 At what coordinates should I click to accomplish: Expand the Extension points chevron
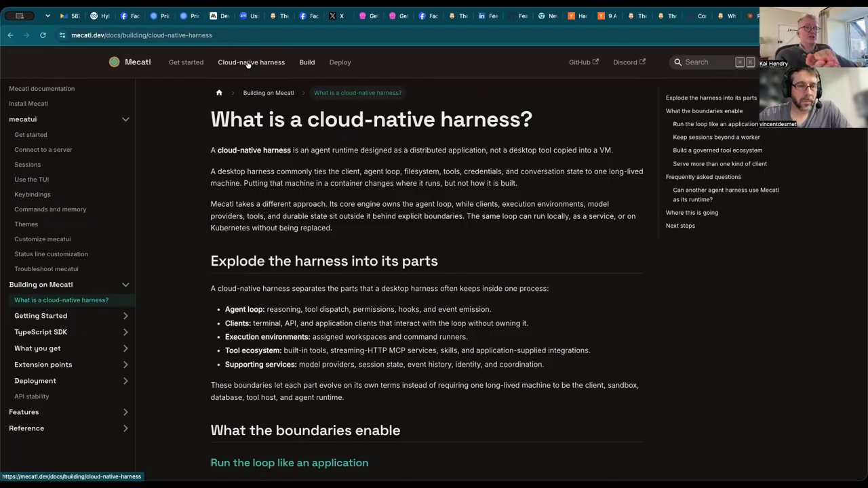click(x=125, y=365)
